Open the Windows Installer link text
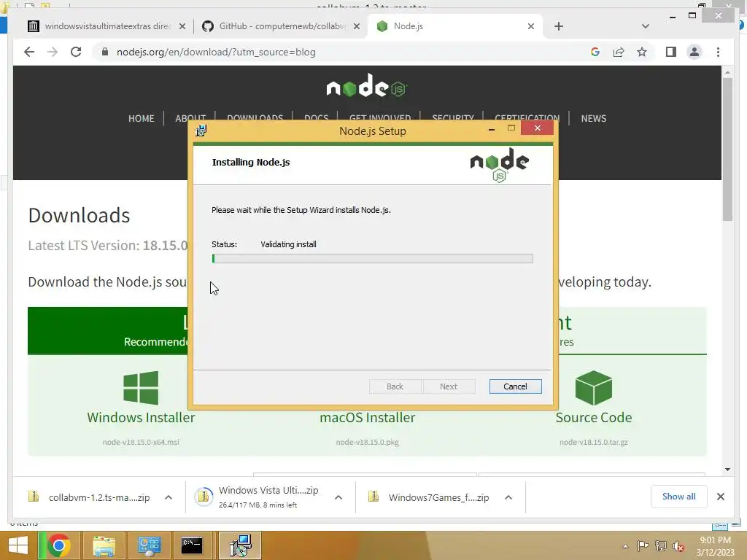 pos(141,417)
